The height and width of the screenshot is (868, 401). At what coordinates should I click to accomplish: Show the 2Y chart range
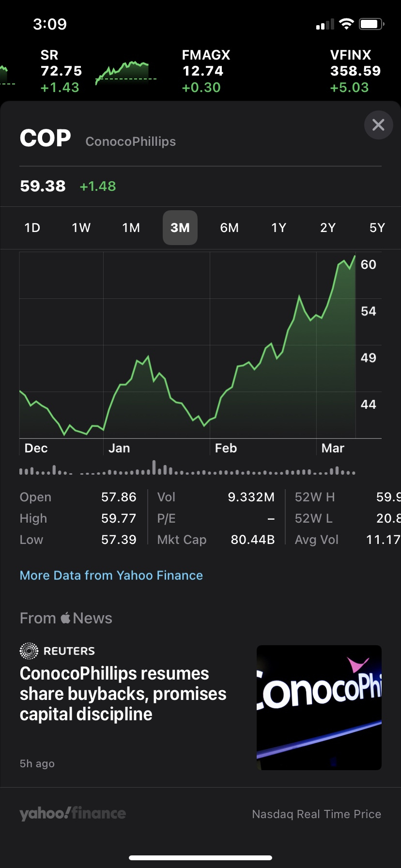328,228
